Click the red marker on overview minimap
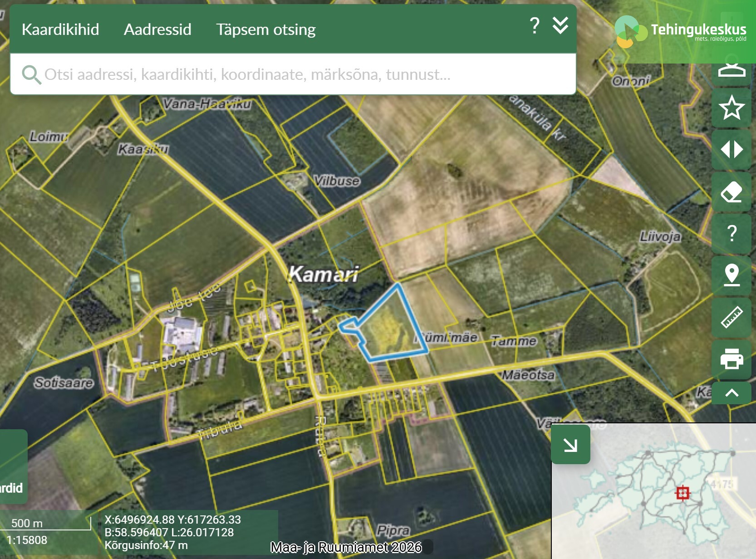Screen dimensions: 756x559 [682, 493]
